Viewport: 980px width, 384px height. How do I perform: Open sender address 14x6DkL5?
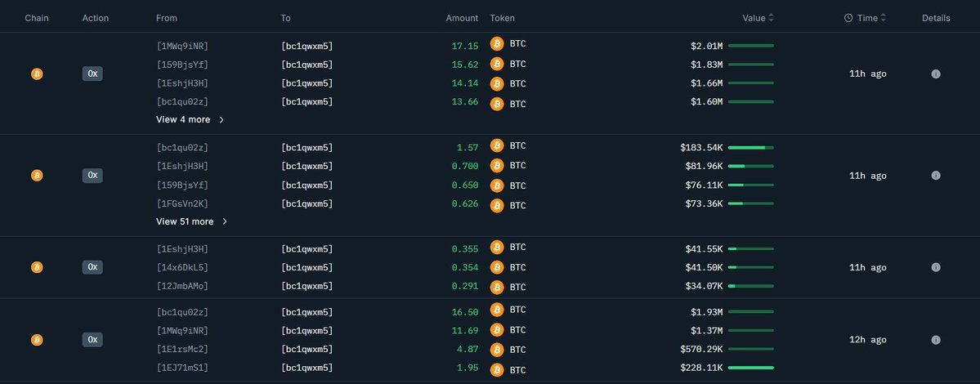[x=182, y=268]
